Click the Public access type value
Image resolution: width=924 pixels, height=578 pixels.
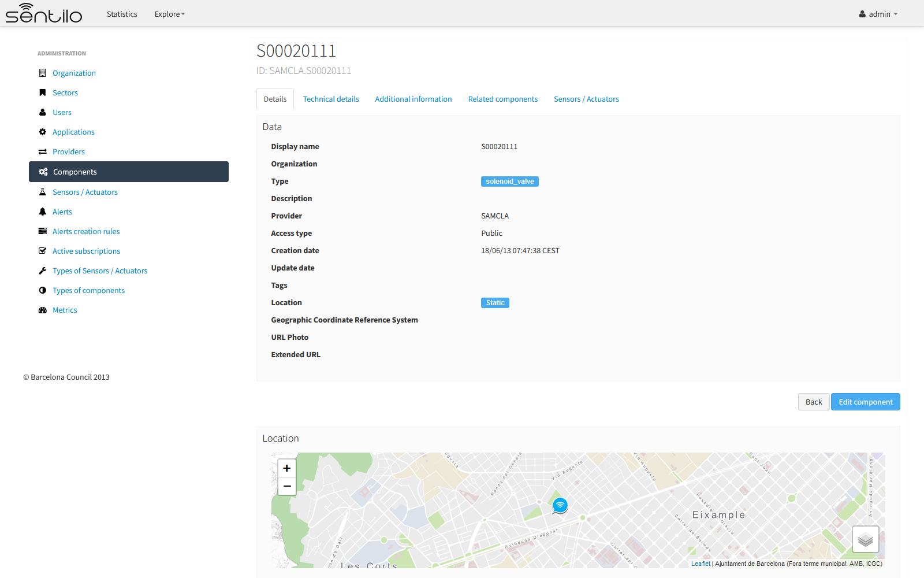tap(491, 234)
